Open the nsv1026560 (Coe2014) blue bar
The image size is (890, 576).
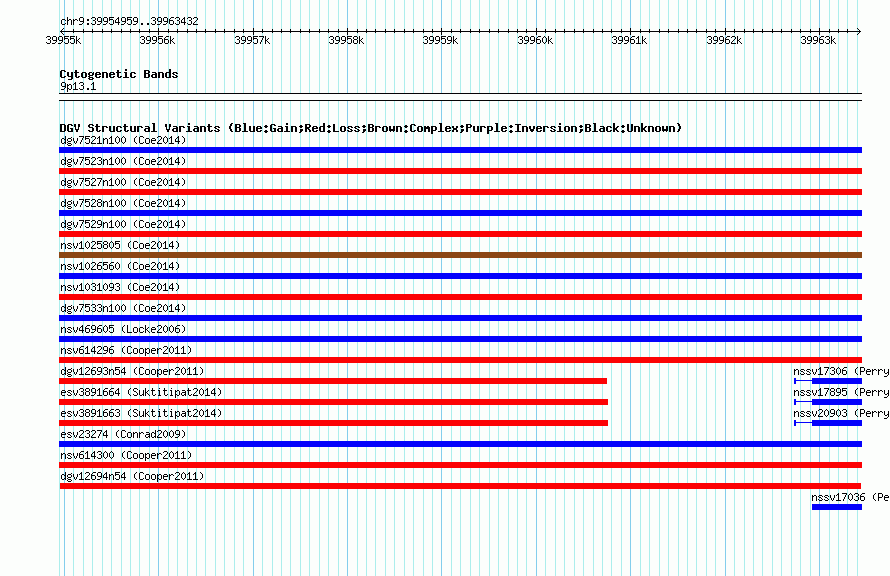460,276
